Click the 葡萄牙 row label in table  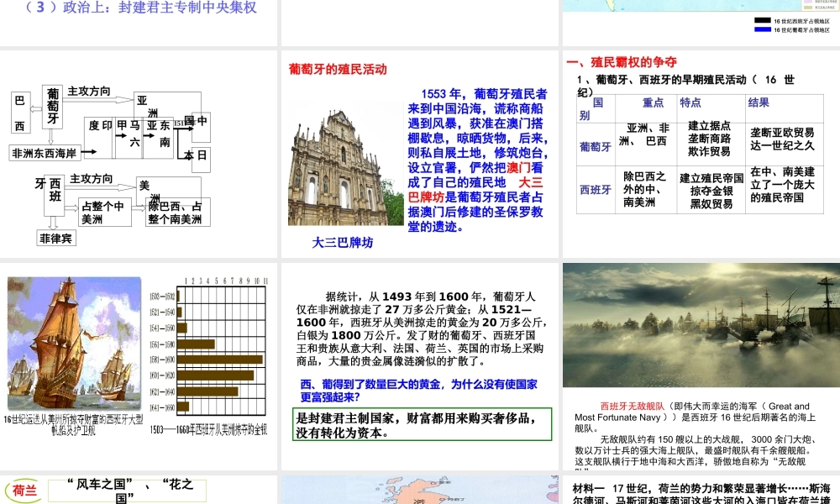pos(596,146)
